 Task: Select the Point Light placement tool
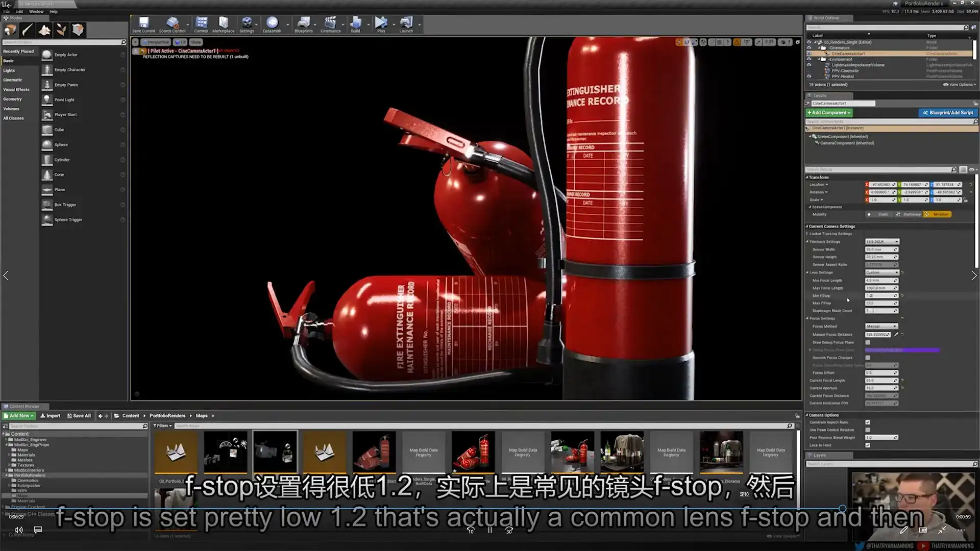[64, 99]
